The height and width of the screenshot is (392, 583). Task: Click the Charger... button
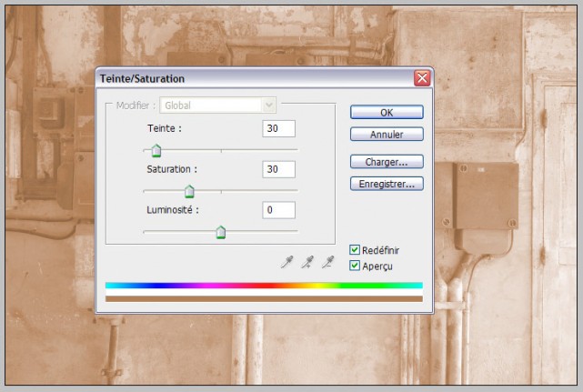tap(387, 162)
